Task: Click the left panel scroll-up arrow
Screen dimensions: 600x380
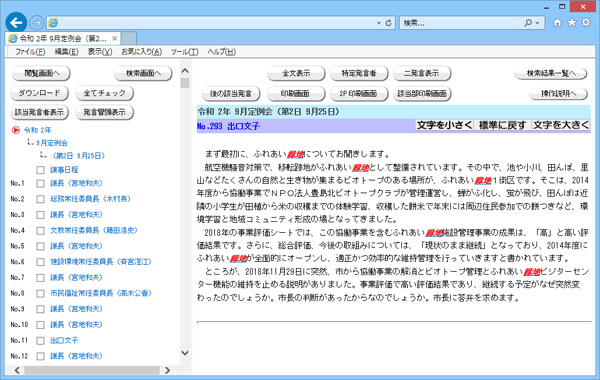Action: tap(185, 71)
